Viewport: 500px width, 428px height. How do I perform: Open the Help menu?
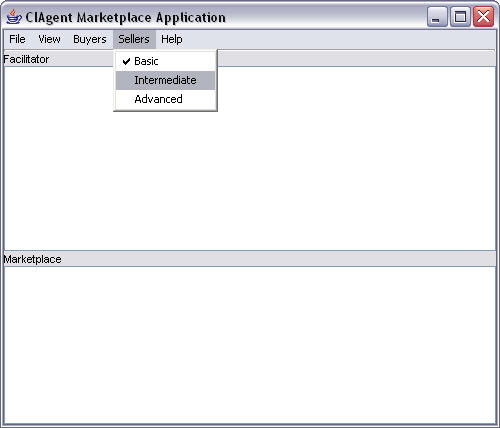(x=172, y=39)
